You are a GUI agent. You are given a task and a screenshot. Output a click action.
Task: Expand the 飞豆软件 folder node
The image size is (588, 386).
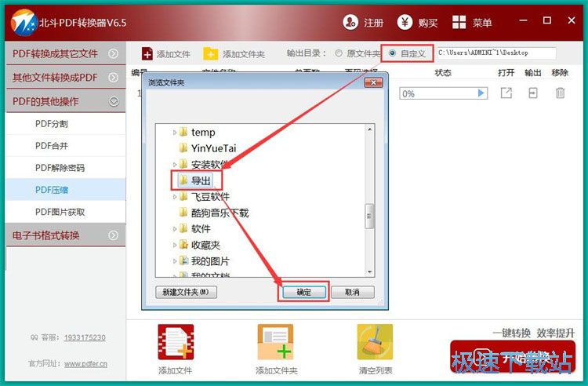click(174, 197)
